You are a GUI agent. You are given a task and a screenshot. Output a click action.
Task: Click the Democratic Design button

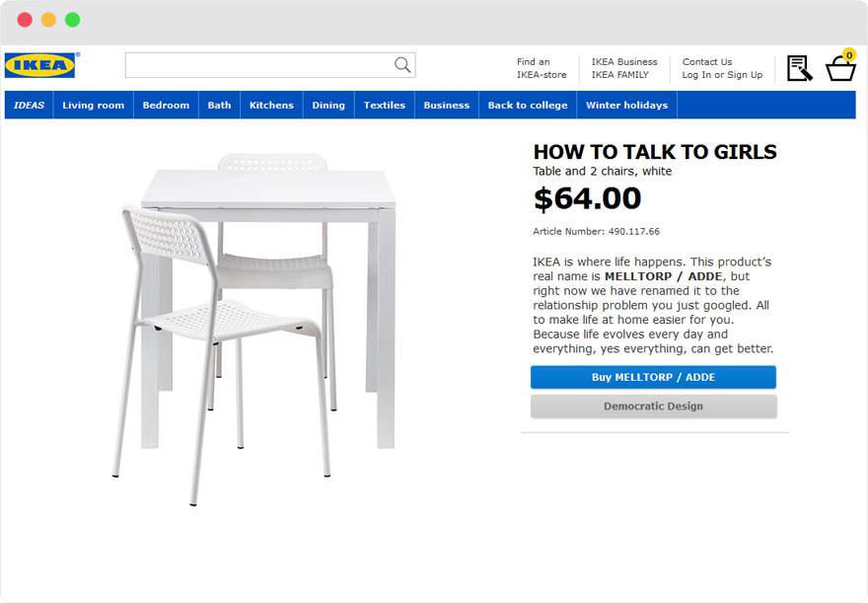point(654,406)
